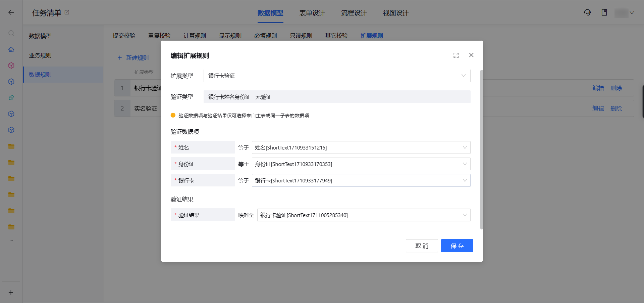
Task: Switch to 表单设计 top tab
Action: (x=312, y=13)
